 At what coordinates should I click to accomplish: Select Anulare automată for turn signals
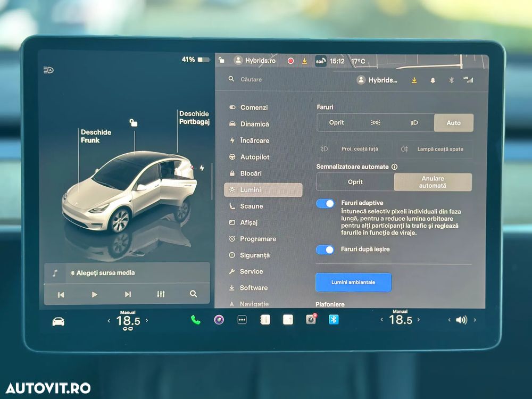[x=433, y=182]
